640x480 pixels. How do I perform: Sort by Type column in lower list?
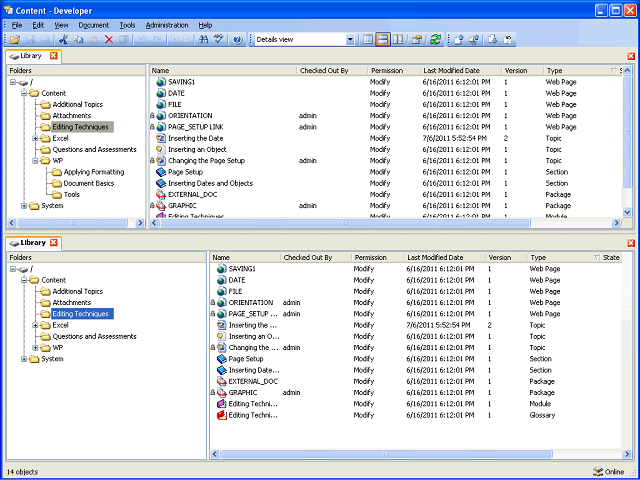point(564,258)
